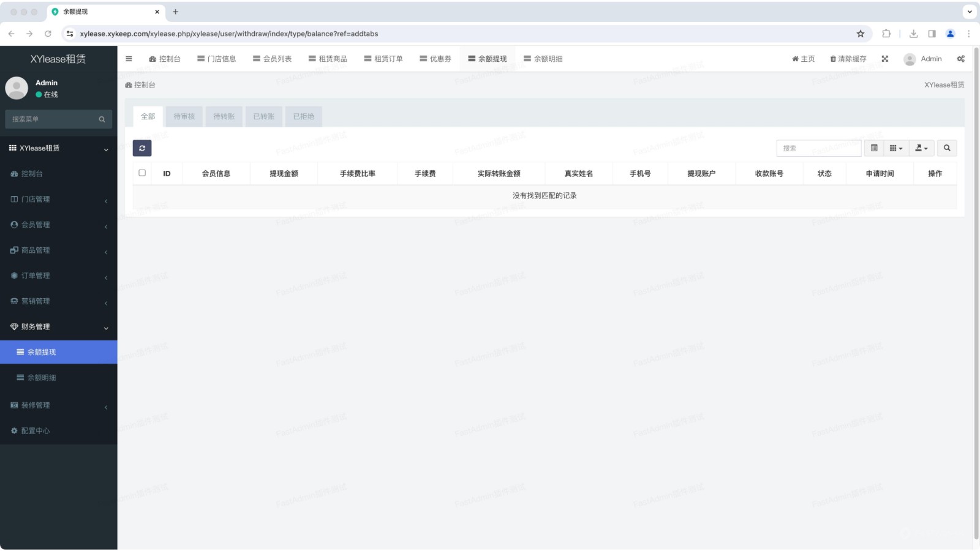This screenshot has height=551, width=980.
Task: Reload the page in browser
Action: pyautogui.click(x=48, y=34)
